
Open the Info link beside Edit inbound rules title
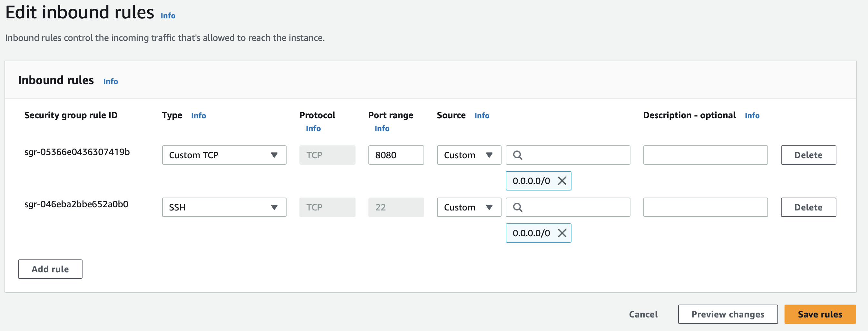coord(168,15)
